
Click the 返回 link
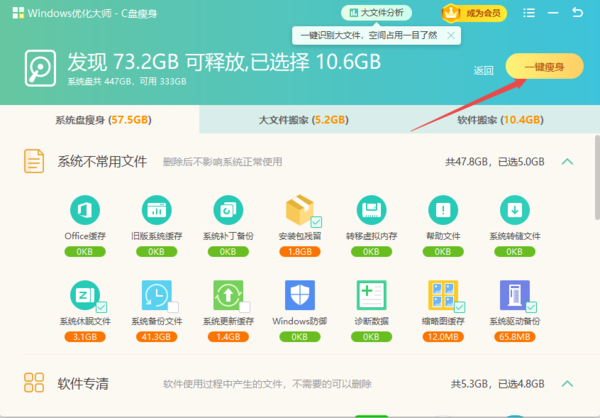pos(484,70)
